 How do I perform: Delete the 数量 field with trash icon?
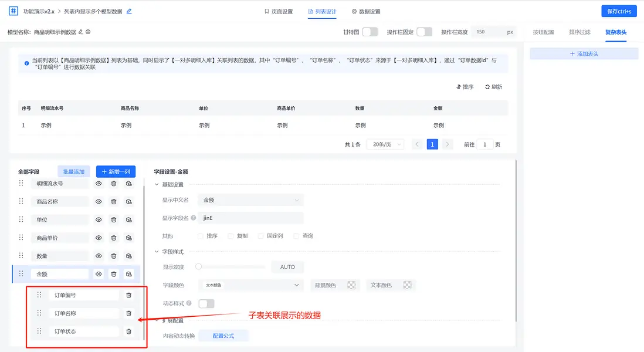[114, 256]
